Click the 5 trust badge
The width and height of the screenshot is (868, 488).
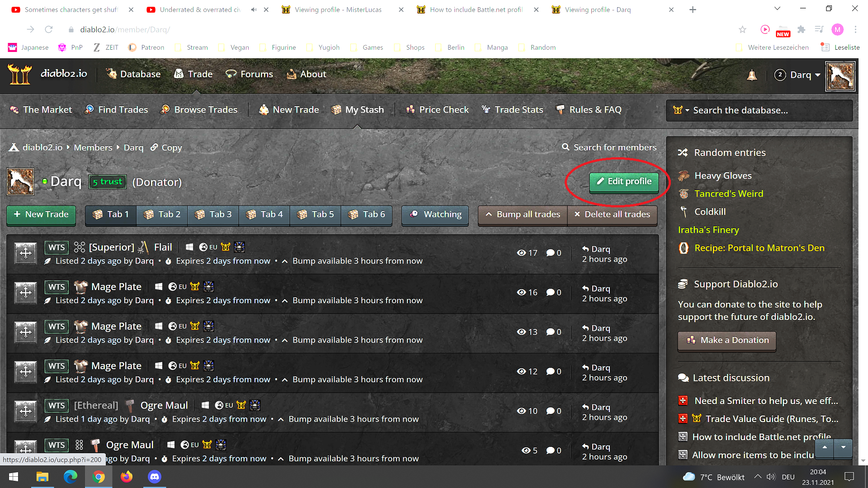(108, 182)
